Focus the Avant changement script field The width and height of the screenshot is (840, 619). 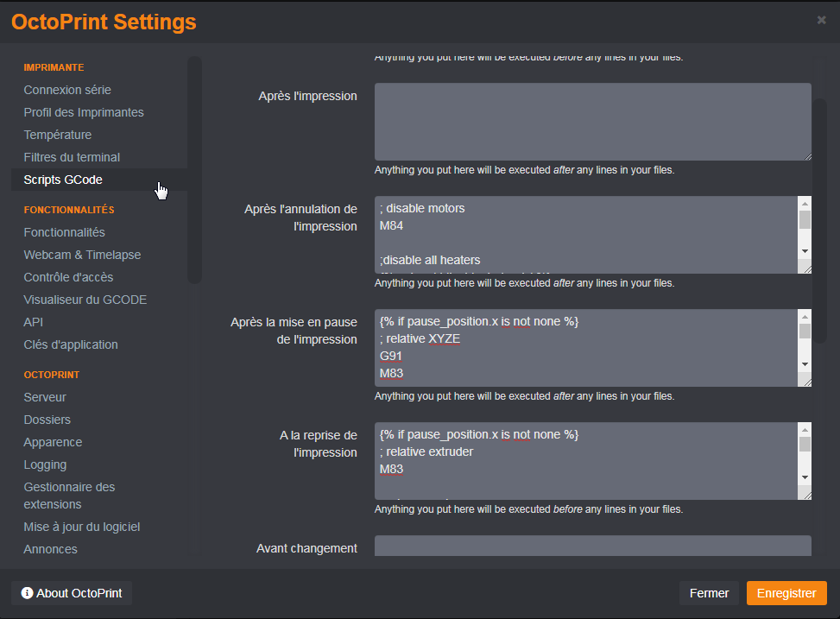click(x=592, y=546)
